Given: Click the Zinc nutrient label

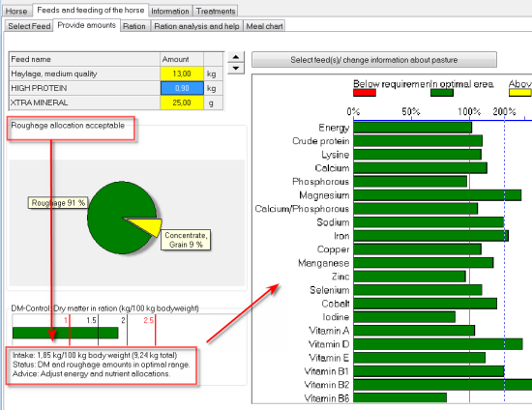Looking at the screenshot, I should click(x=340, y=277).
